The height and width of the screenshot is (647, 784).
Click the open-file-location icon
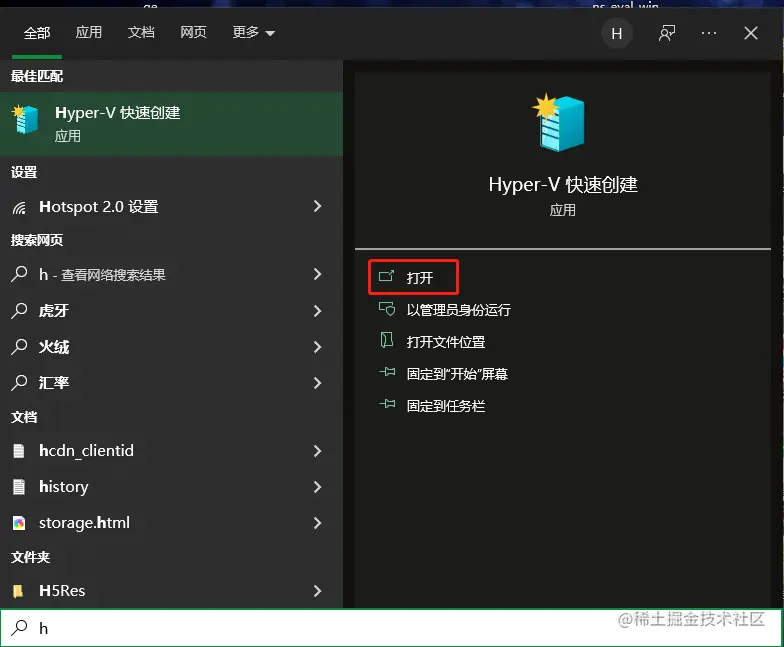(x=386, y=340)
